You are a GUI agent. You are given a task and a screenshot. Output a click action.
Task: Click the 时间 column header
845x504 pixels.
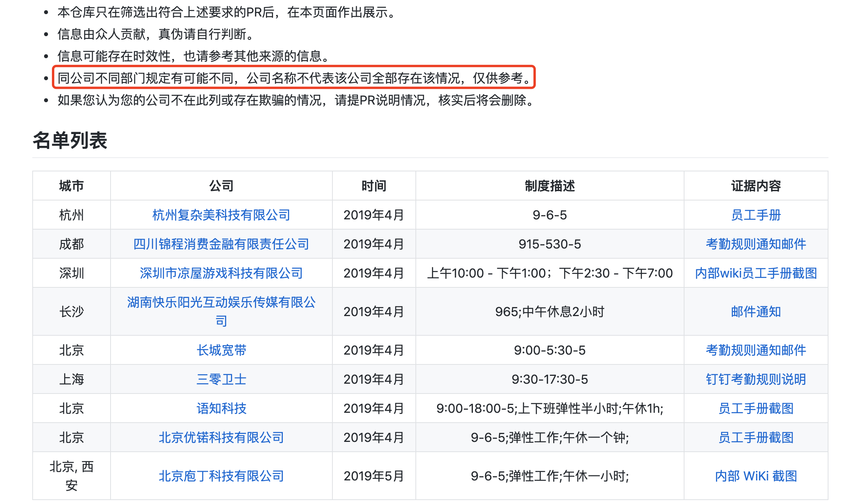pos(374,186)
